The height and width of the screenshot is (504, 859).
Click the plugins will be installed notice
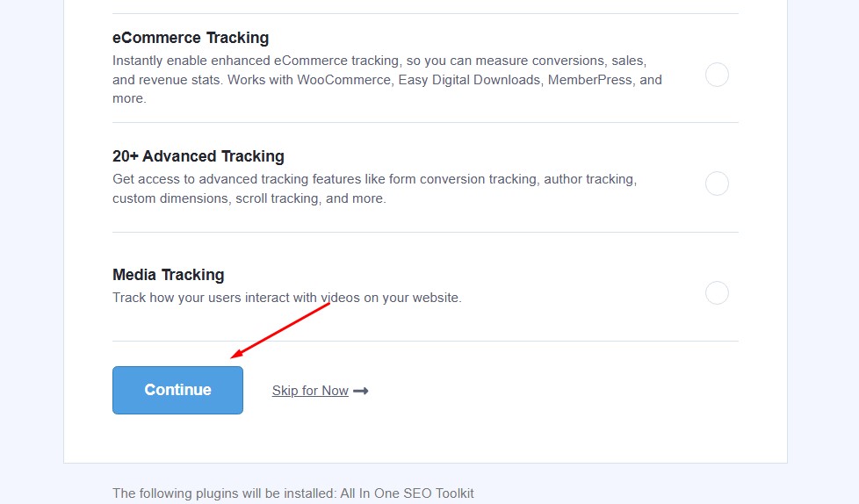coord(293,493)
